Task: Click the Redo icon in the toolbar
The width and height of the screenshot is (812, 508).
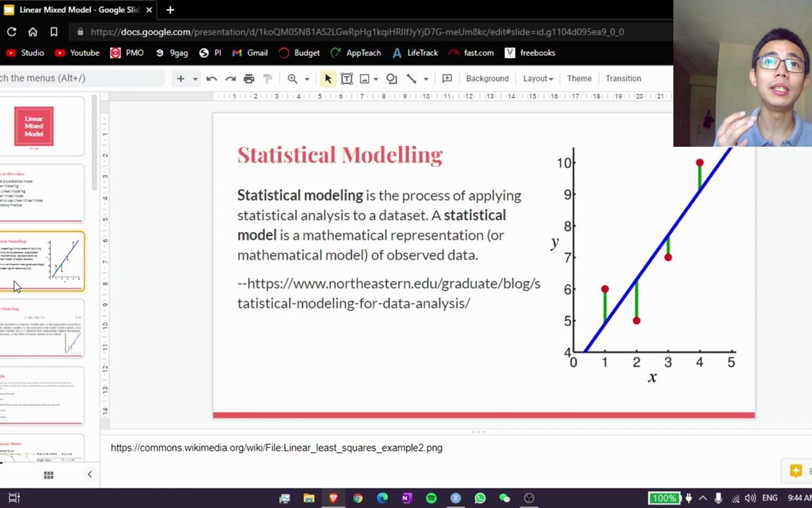Action: [x=230, y=78]
